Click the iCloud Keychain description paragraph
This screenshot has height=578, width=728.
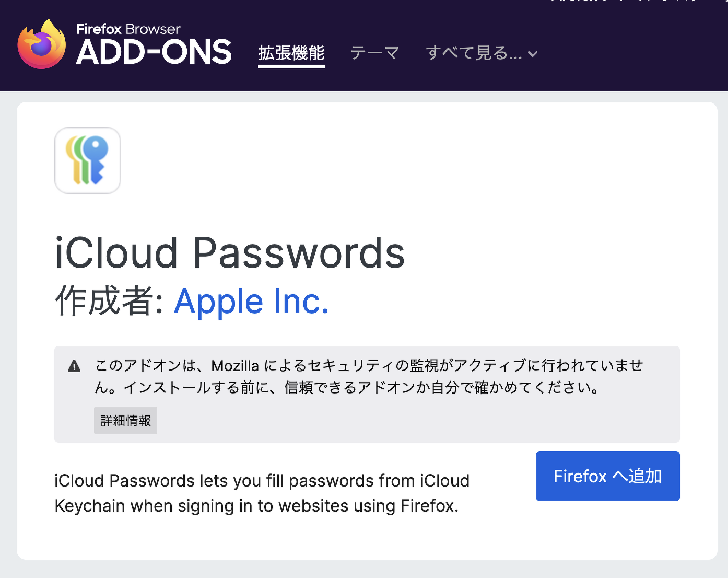262,493
